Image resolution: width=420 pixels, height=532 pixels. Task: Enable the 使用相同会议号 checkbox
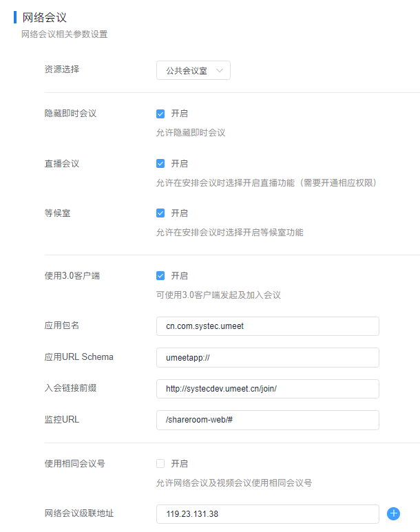[160, 464]
